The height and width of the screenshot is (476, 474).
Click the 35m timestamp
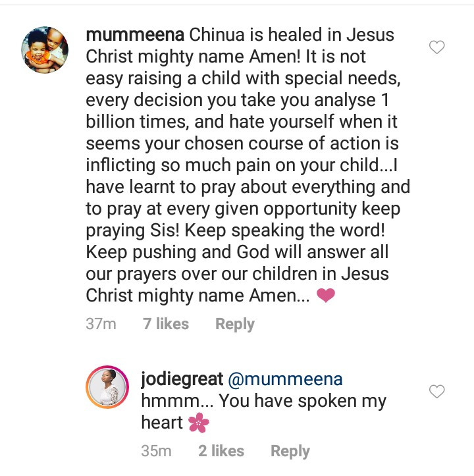[x=156, y=451]
